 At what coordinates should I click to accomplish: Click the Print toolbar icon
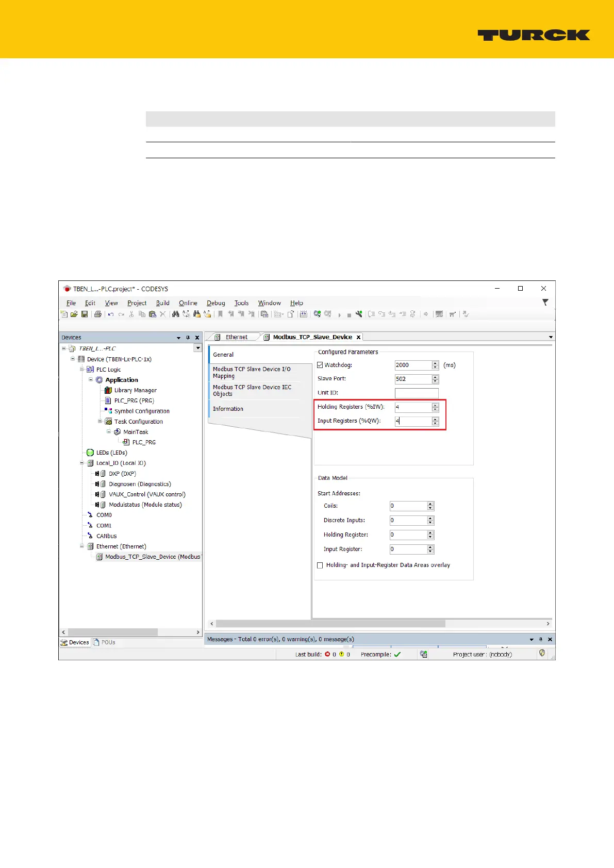97,314
